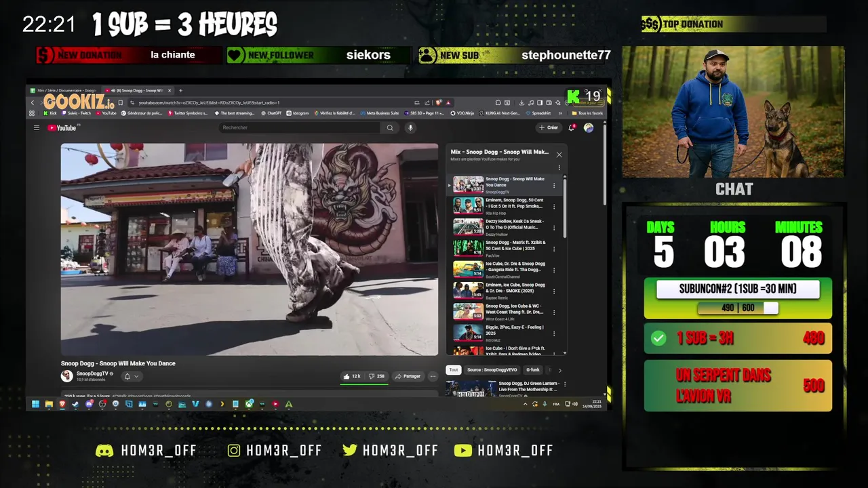Open options for SMOKE (2025) playlist item
The height and width of the screenshot is (488, 868).
554,290
